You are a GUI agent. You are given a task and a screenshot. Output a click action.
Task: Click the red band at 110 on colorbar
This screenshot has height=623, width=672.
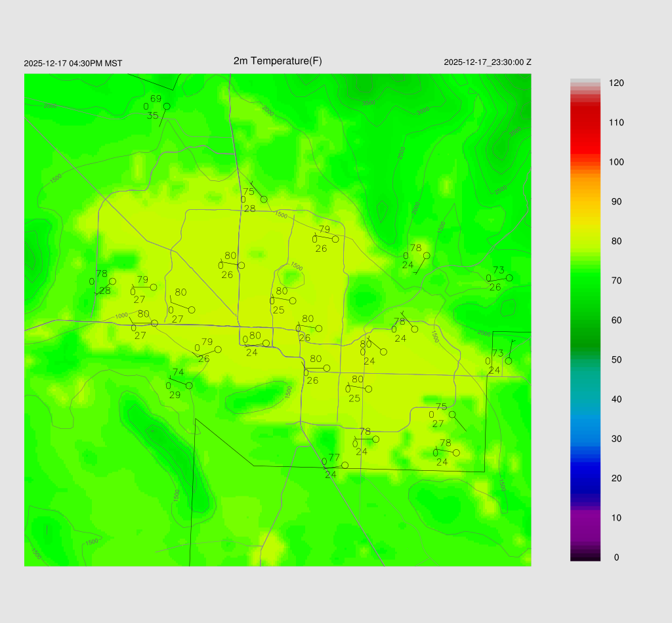[x=585, y=123]
